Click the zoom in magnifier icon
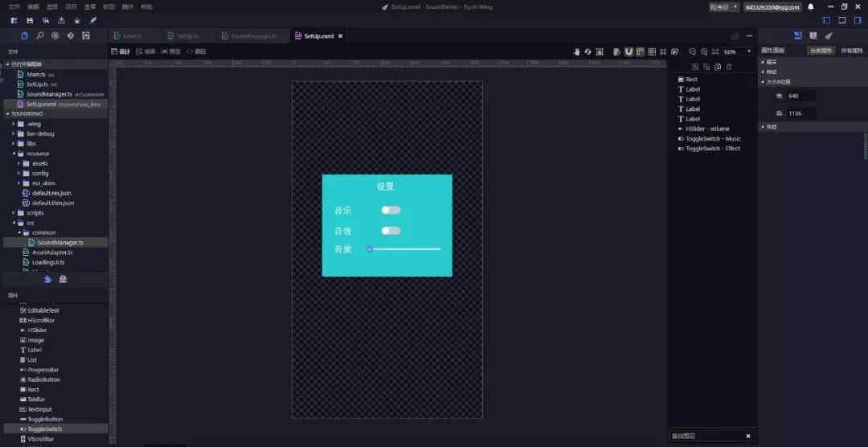Viewport: 868px width, 447px height. pos(704,51)
